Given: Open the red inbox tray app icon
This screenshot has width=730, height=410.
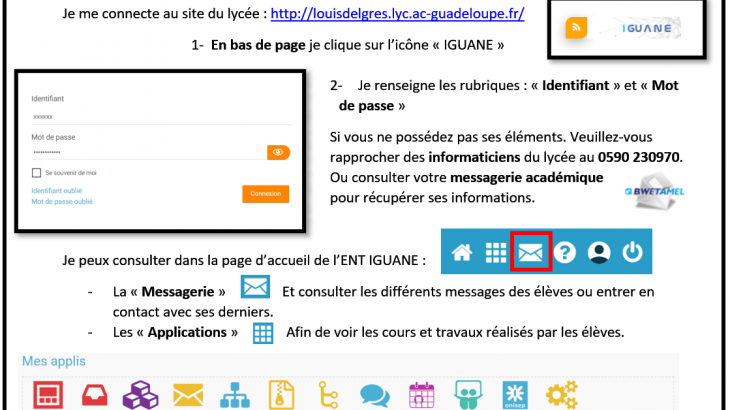Looking at the screenshot, I should point(92,394).
